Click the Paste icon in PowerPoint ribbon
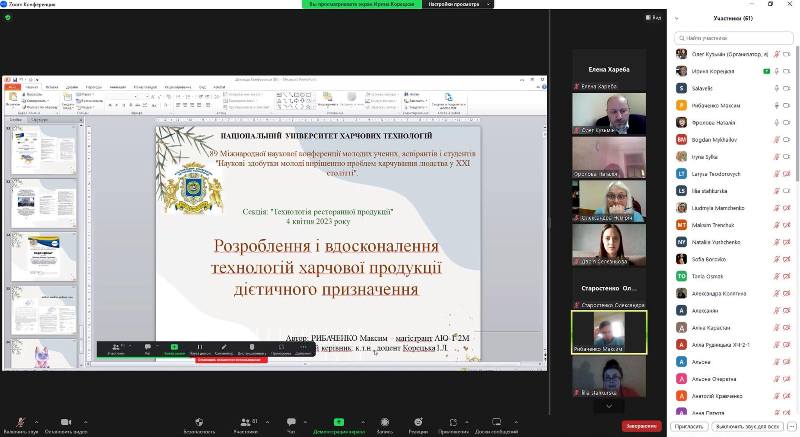This screenshot has height=437, width=800. click(x=13, y=99)
